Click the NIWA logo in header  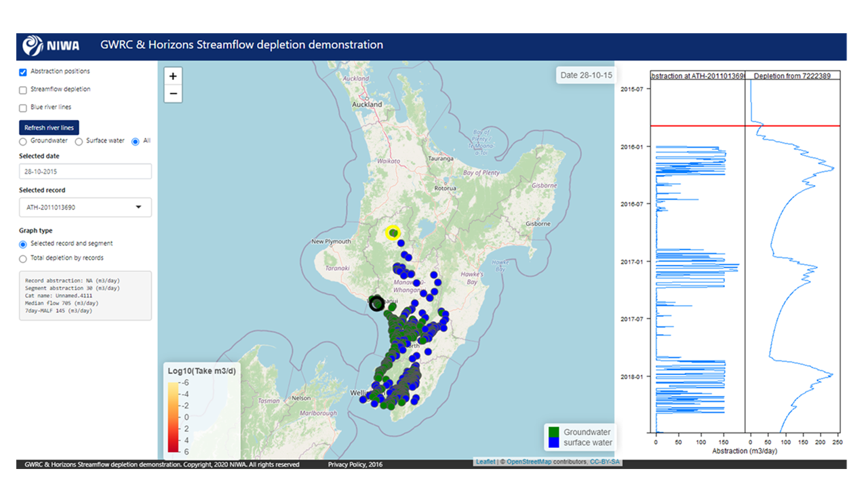tap(51, 45)
